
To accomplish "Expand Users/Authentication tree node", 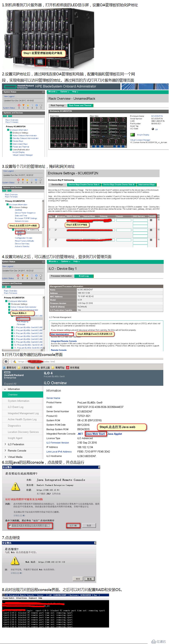I will [x=11, y=150].
